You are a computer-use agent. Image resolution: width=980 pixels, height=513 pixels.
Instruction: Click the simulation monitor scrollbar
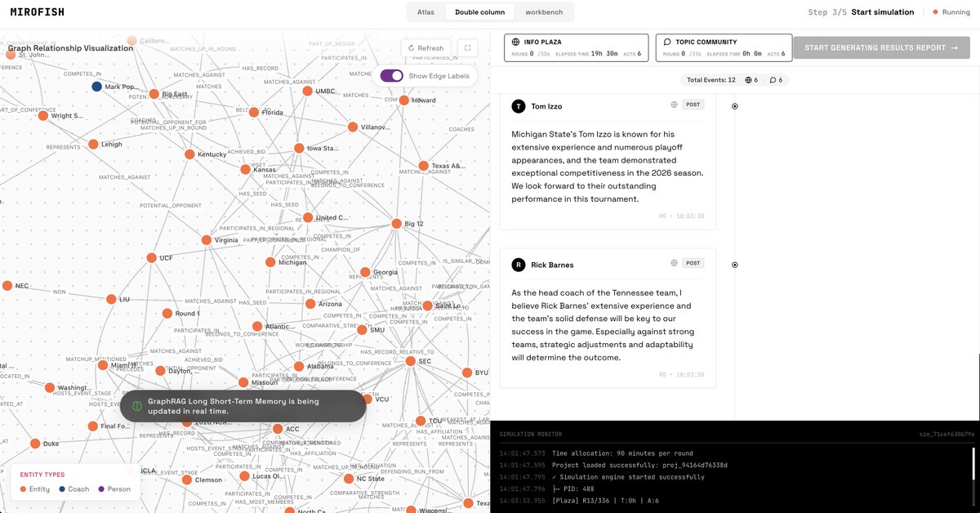[x=973, y=463]
